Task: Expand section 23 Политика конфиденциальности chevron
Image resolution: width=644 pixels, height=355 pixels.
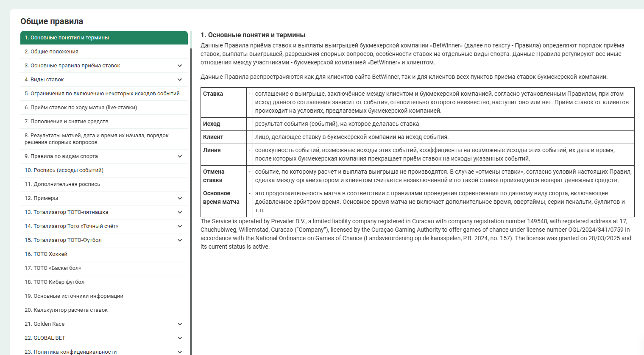Action: [x=180, y=352]
